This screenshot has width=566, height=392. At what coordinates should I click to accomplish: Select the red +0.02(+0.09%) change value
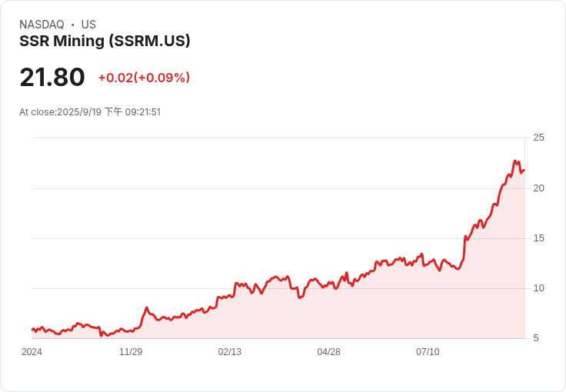144,78
